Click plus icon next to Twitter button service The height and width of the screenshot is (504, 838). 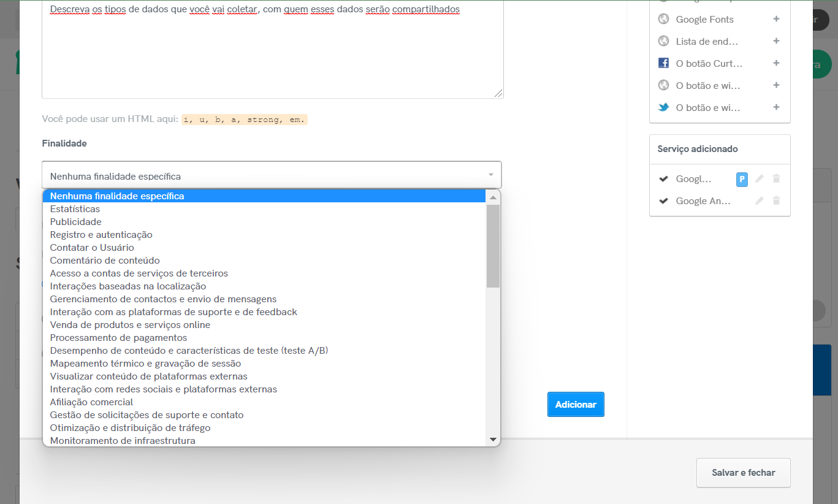(776, 107)
